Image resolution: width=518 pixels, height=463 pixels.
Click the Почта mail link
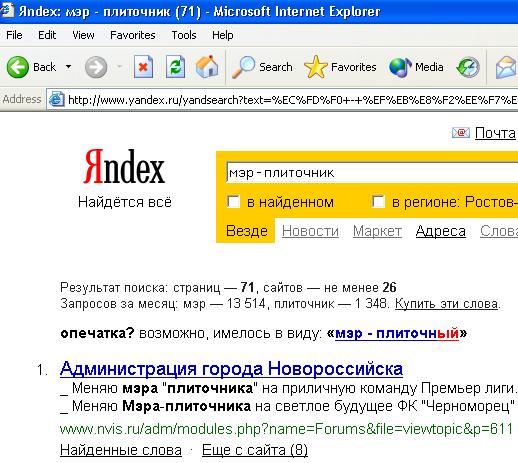pos(495,133)
